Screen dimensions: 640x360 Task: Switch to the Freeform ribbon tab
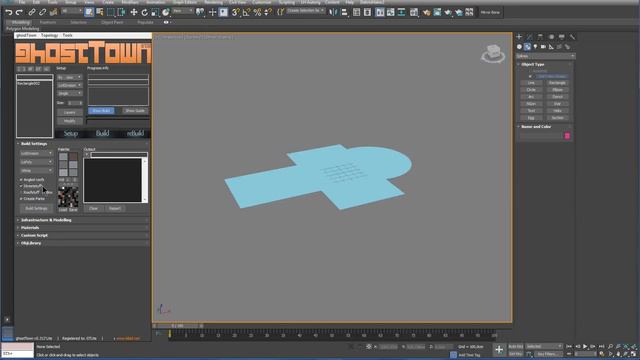48,22
